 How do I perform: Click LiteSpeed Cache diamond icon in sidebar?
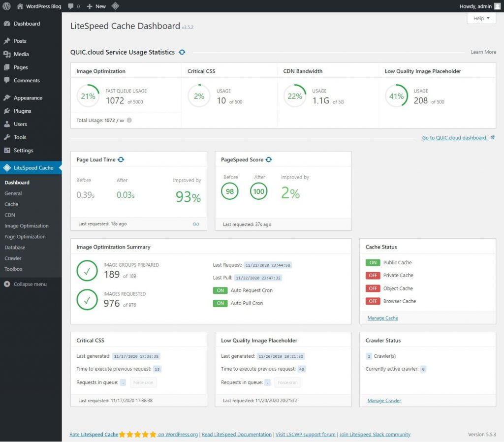(7, 168)
